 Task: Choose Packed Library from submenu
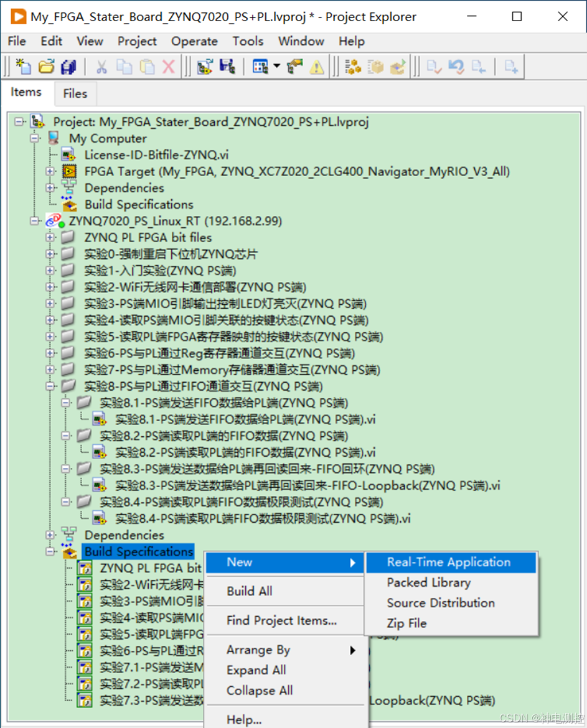[x=451, y=582]
